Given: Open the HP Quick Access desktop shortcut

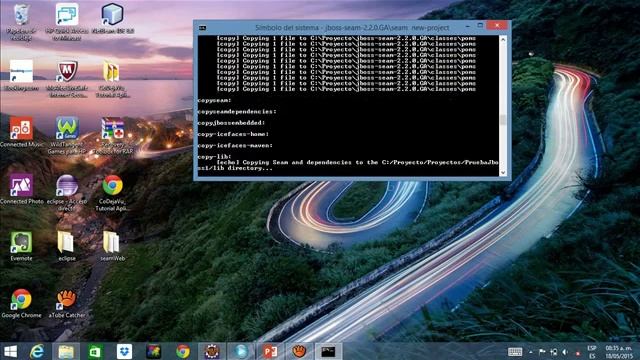Looking at the screenshot, I should [67, 21].
